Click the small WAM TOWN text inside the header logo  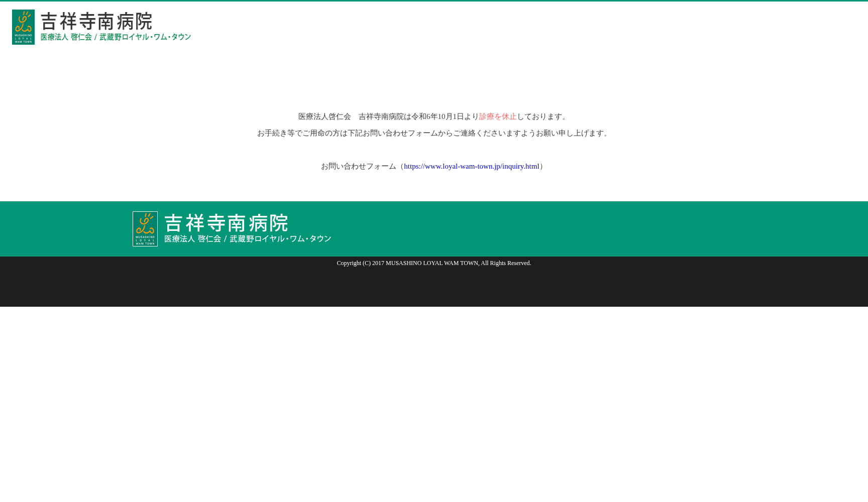tap(23, 41)
